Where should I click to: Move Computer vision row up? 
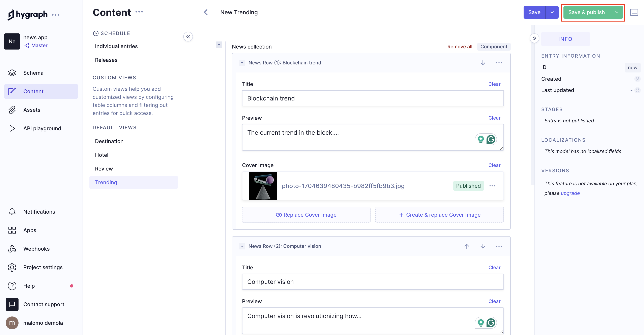click(x=467, y=246)
